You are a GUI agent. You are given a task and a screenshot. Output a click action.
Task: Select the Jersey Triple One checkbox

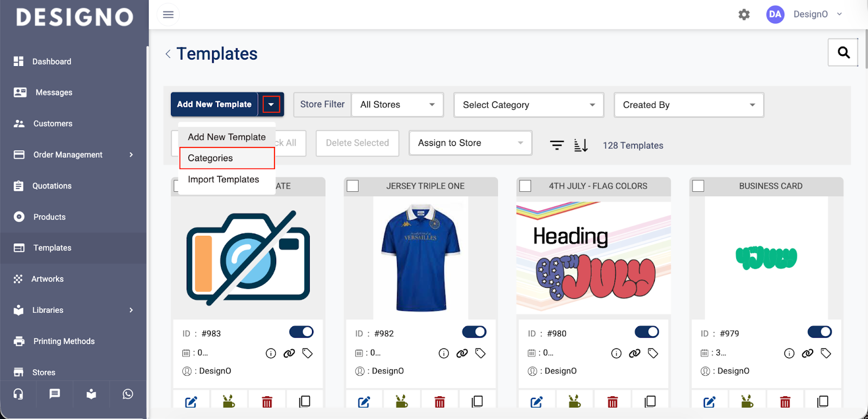coord(353,186)
